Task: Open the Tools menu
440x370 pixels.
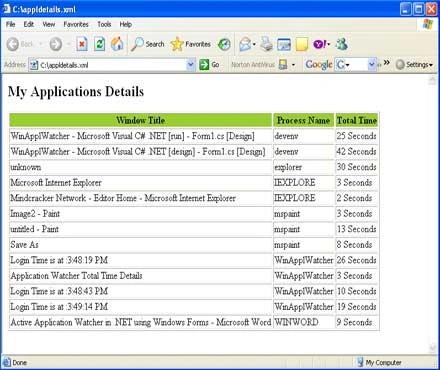Action: (104, 24)
